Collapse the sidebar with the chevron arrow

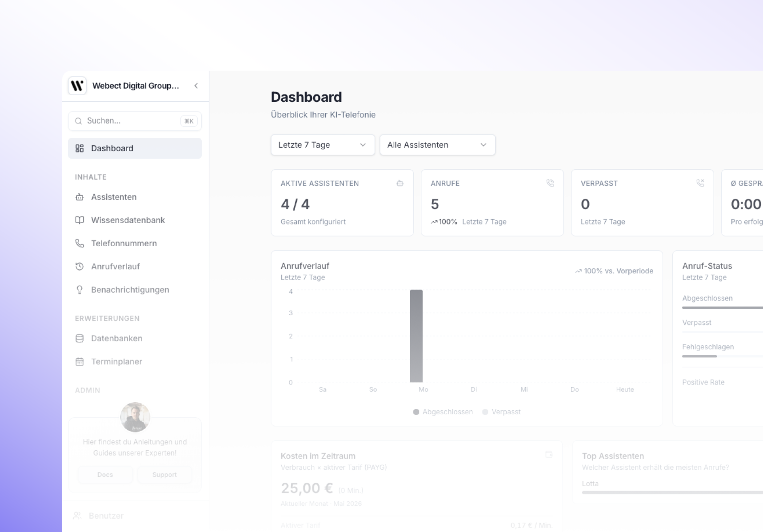[x=196, y=86]
